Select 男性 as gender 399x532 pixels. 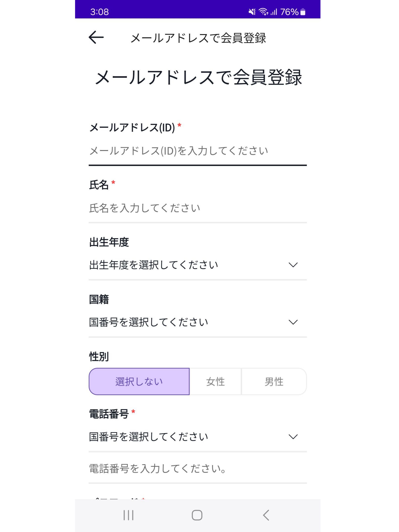274,381
